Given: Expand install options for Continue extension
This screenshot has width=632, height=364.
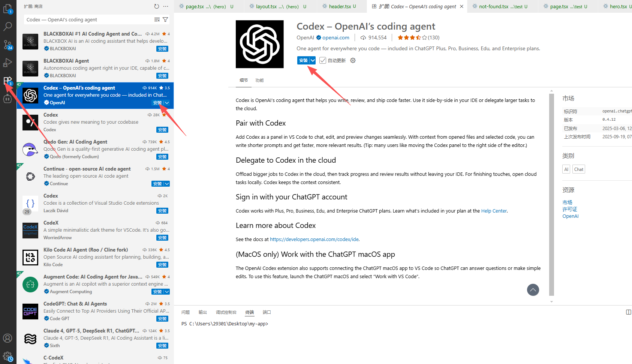Looking at the screenshot, I should click(x=167, y=184).
